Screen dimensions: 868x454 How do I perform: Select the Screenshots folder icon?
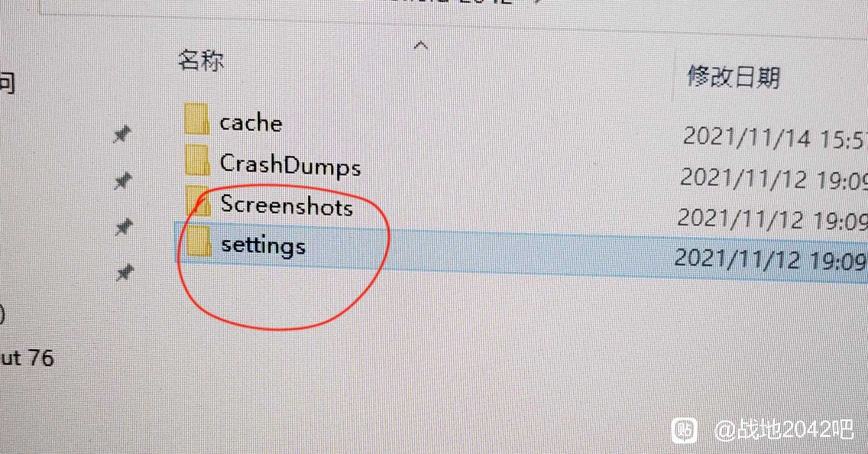click(198, 201)
